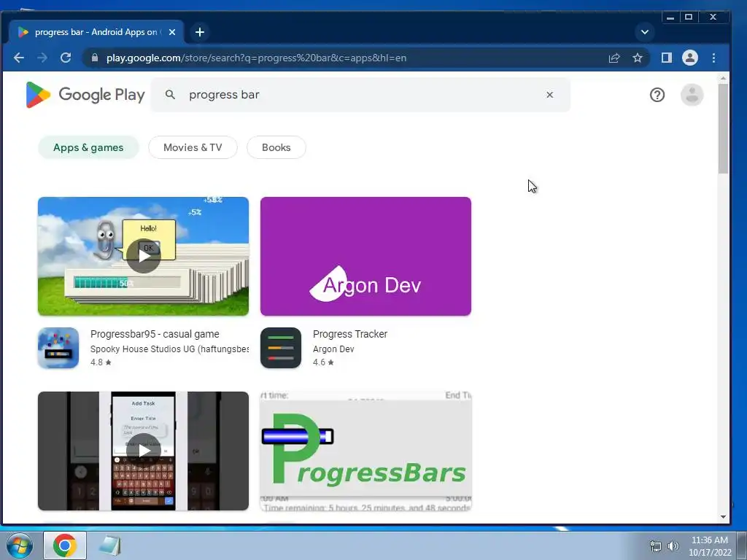Select the Books filter

click(276, 147)
